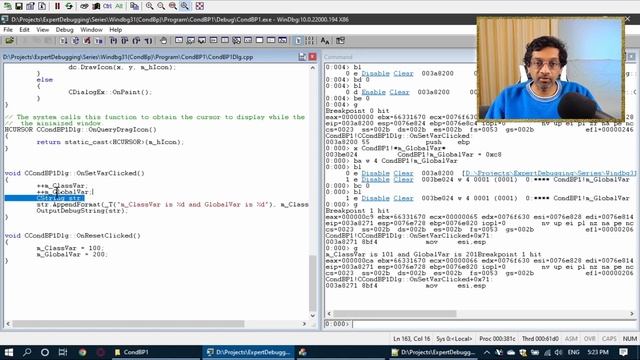640x360 pixels.
Task: Click the red pause icon in top toolbar
Action: (57, 6)
